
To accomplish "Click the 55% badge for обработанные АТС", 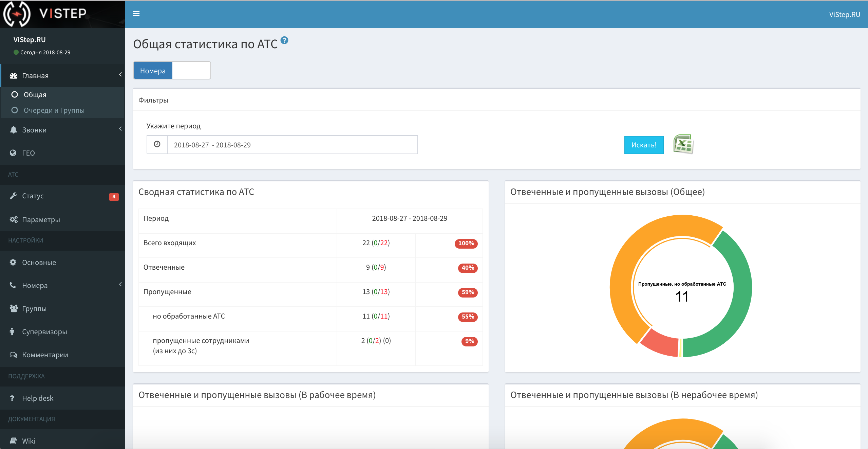I will 468,317.
